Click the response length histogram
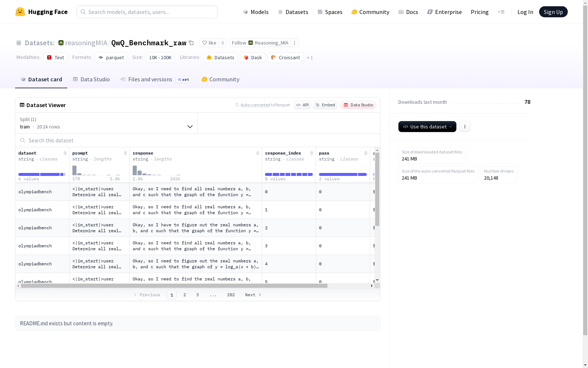588x368 pixels. tap(157, 170)
